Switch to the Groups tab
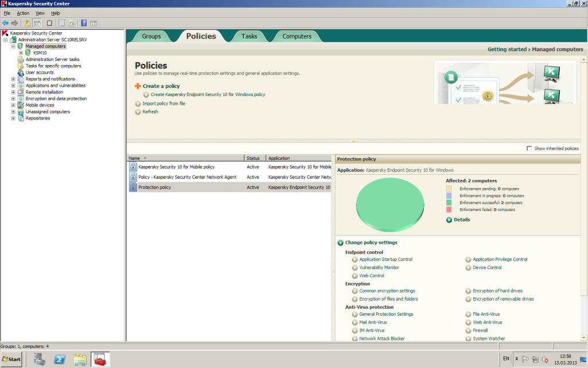Image resolution: width=588 pixels, height=368 pixels. click(151, 36)
